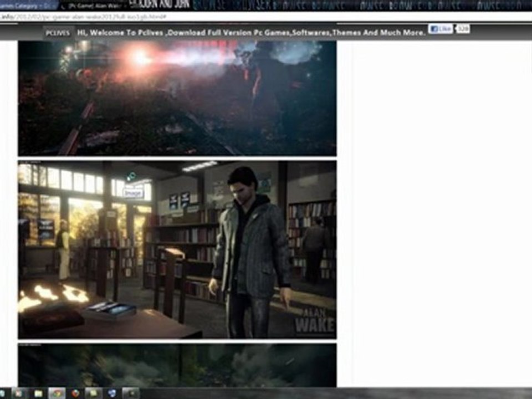Screen dimensions: 532x399
Task: Open the dark forest screenshot at the bottom
Action: pyautogui.click(x=177, y=365)
